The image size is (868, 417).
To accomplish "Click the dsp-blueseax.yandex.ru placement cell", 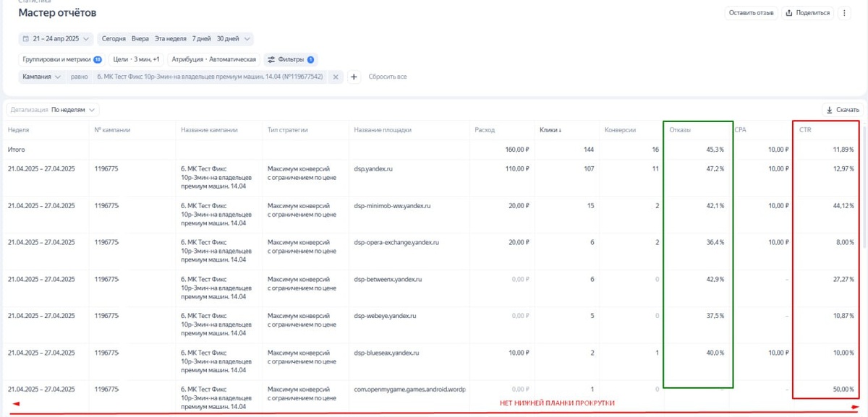I will point(387,353).
